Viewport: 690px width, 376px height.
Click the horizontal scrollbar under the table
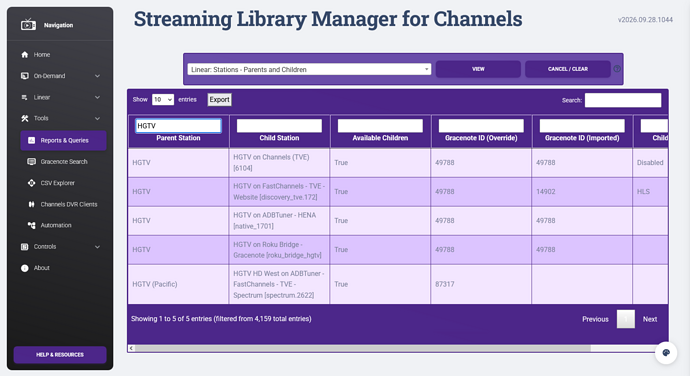[x=363, y=348]
